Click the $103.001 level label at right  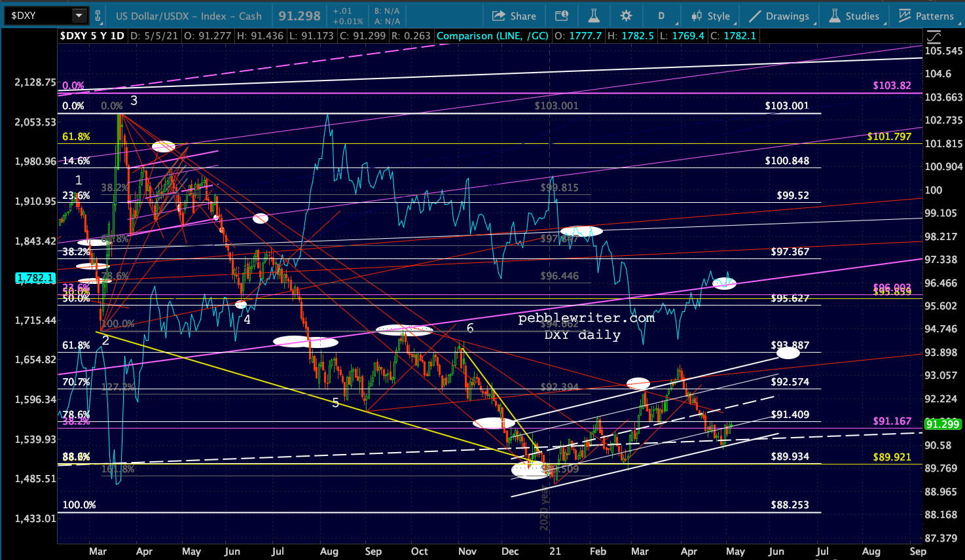(787, 105)
